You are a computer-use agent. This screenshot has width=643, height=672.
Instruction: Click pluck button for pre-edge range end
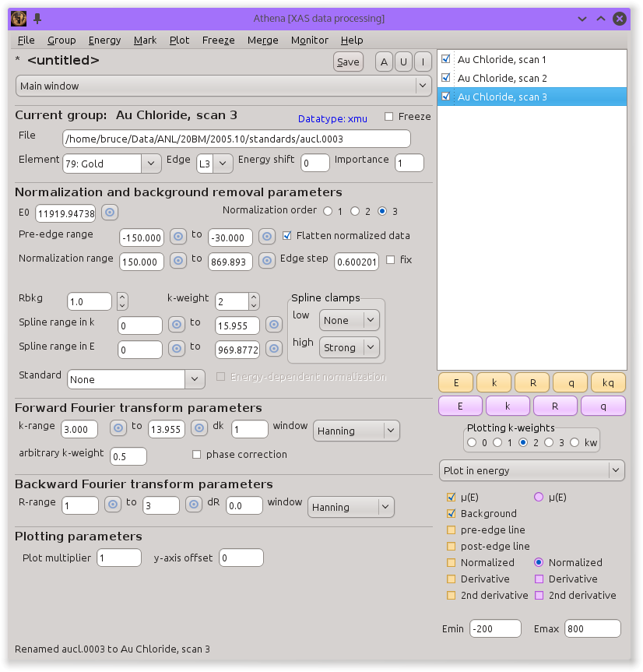point(267,236)
